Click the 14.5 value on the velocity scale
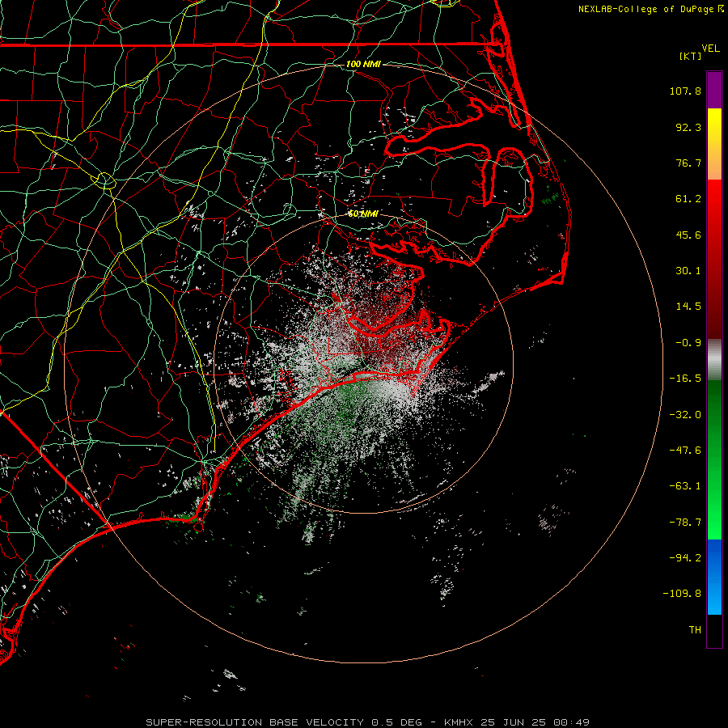Viewport: 728px width, 728px height. click(x=688, y=307)
